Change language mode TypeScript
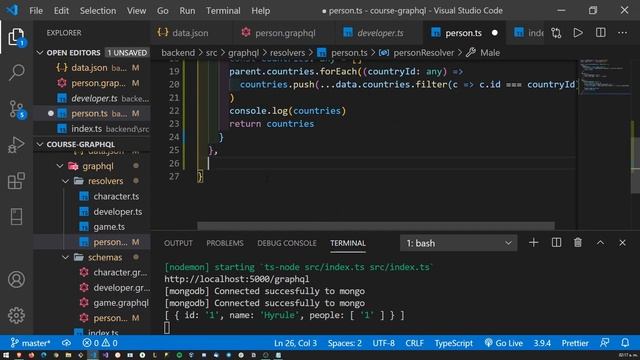This screenshot has height=360, width=640. tap(453, 343)
